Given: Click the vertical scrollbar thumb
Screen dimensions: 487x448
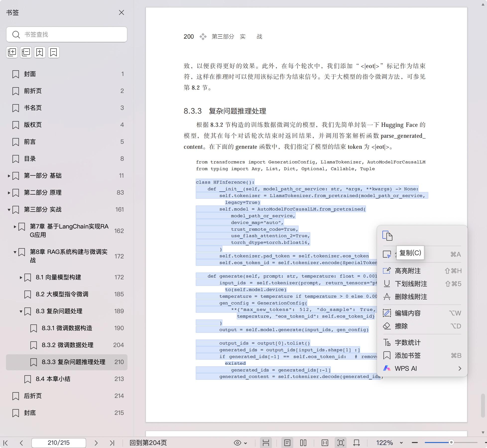Looking at the screenshot, I should [x=483, y=405].
